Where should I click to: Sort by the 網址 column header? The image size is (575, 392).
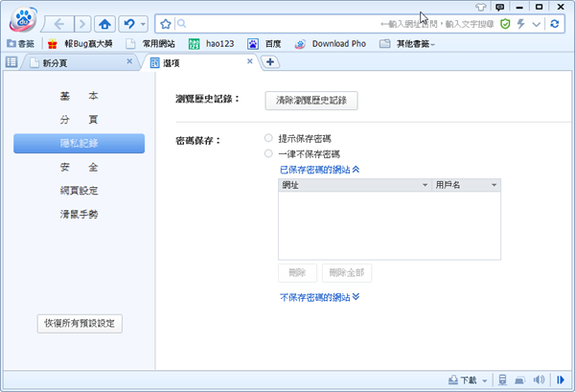(x=355, y=185)
